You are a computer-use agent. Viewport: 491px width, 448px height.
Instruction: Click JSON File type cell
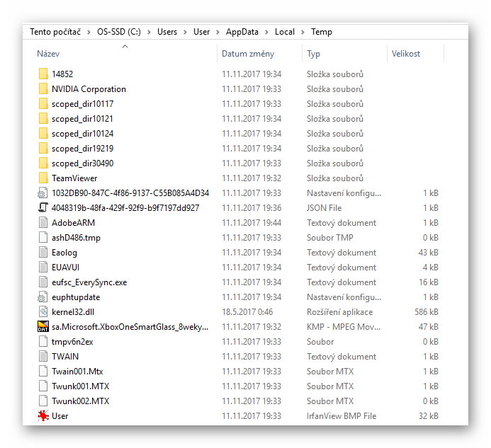[324, 208]
